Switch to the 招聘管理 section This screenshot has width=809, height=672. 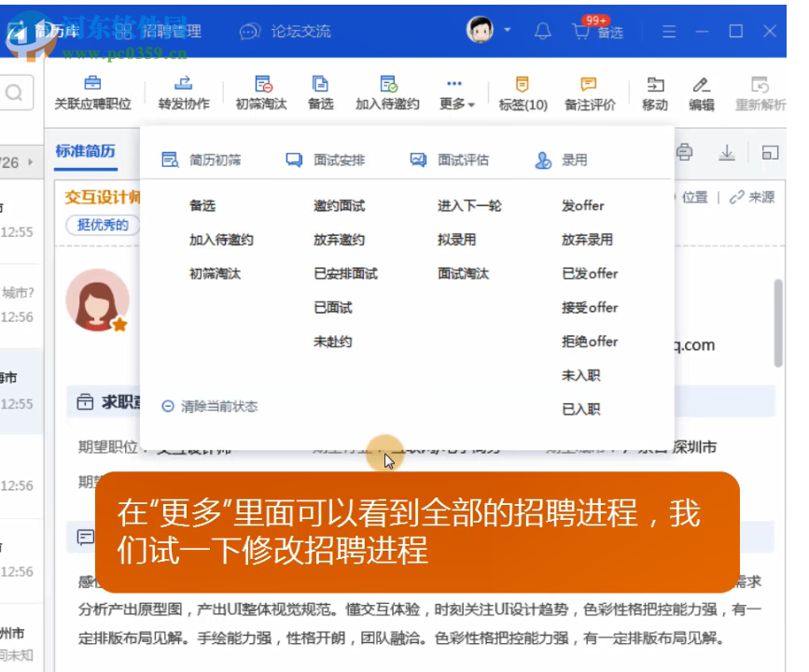pos(175,31)
